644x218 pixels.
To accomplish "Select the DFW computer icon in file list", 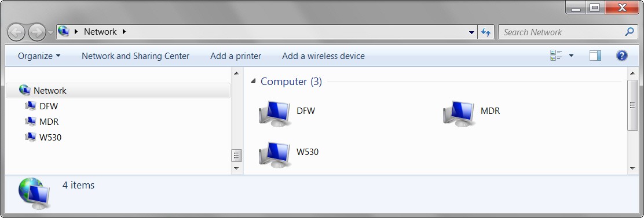I will (x=275, y=113).
